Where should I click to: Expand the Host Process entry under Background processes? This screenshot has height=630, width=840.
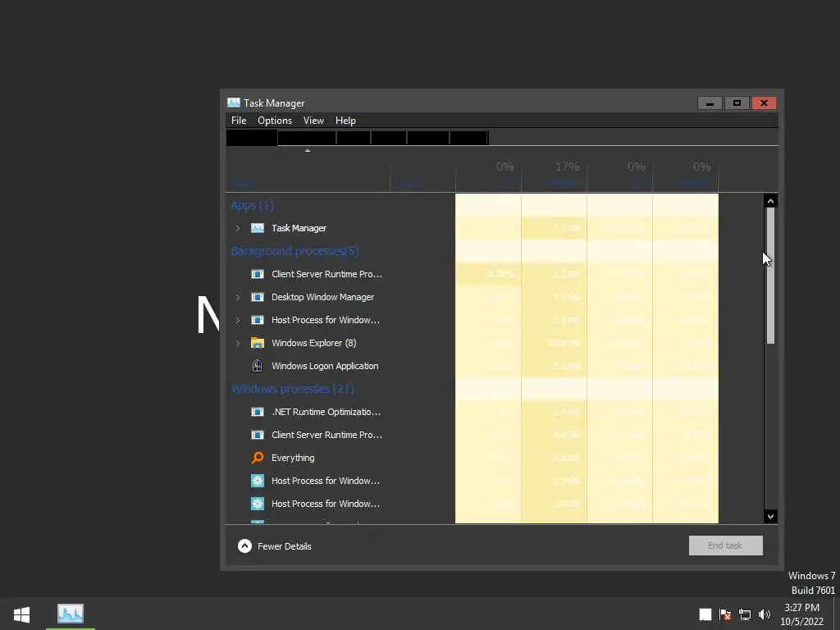pos(238,321)
